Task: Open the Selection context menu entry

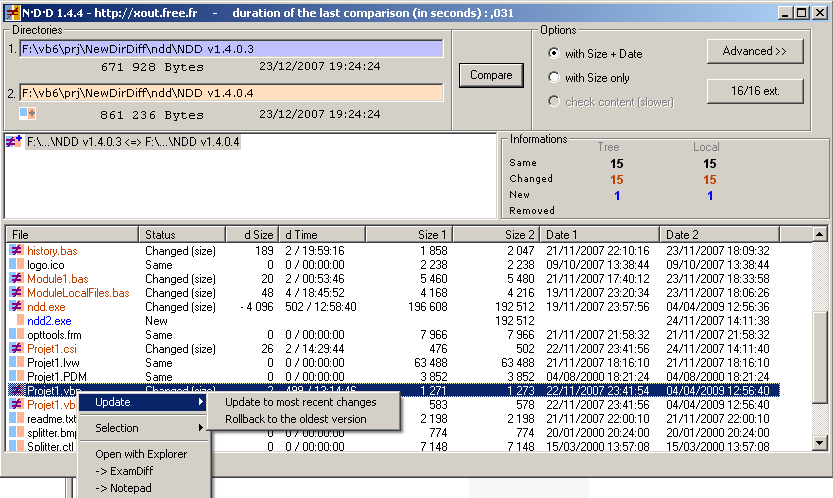Action: click(x=143, y=428)
